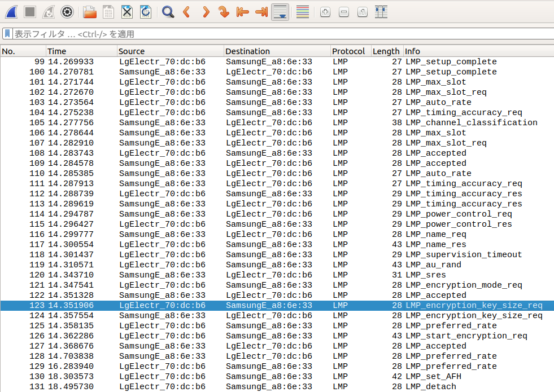Sort by the Info column header
Screen dimensions: 554x392
479,51
